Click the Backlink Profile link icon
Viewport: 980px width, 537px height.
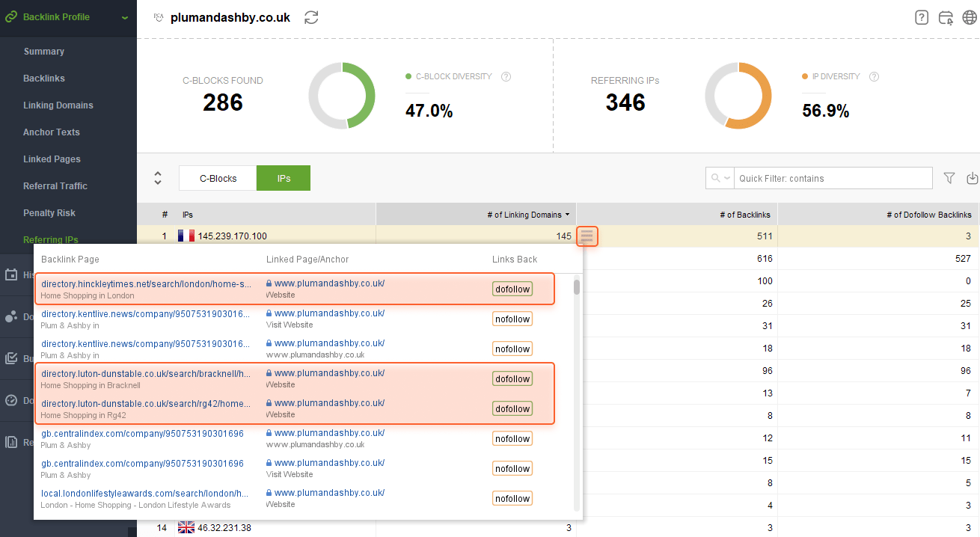[11, 16]
